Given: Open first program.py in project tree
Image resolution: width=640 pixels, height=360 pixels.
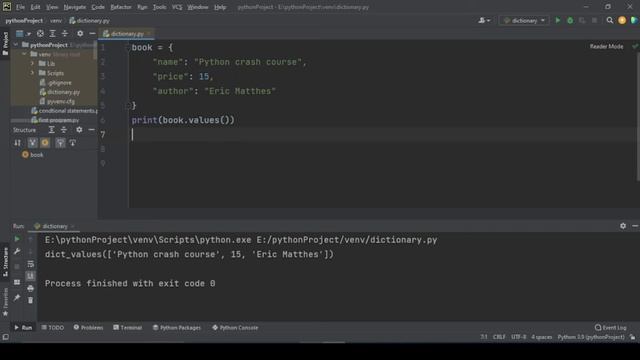Looking at the screenshot, I should [55, 120].
